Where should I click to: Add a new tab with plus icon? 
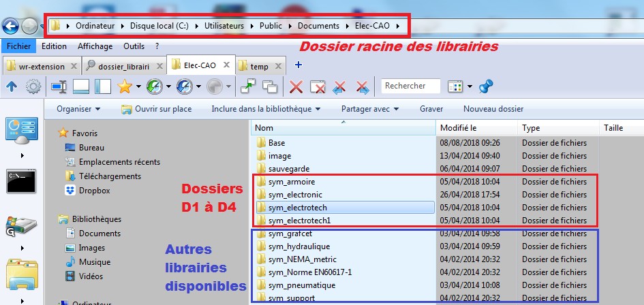point(298,65)
